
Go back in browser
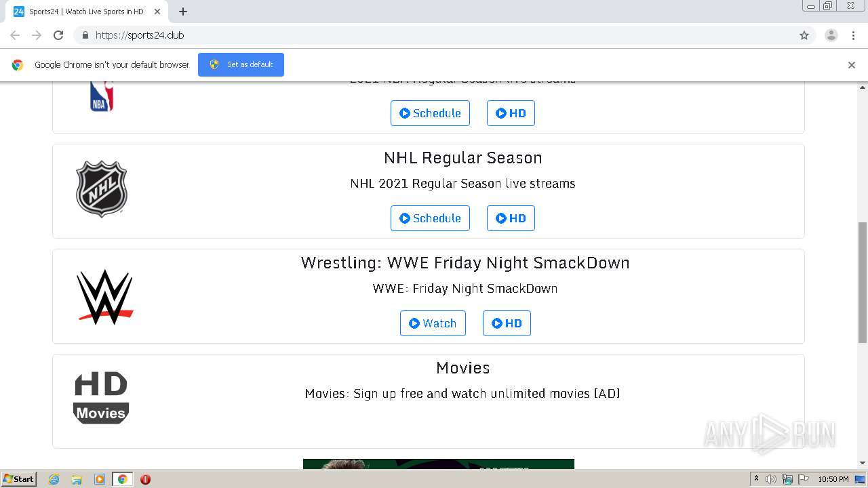tap(15, 35)
